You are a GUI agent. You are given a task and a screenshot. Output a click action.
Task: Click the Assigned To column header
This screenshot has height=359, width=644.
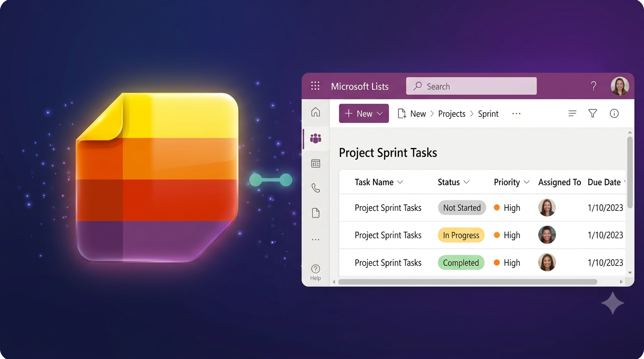pyautogui.click(x=560, y=182)
